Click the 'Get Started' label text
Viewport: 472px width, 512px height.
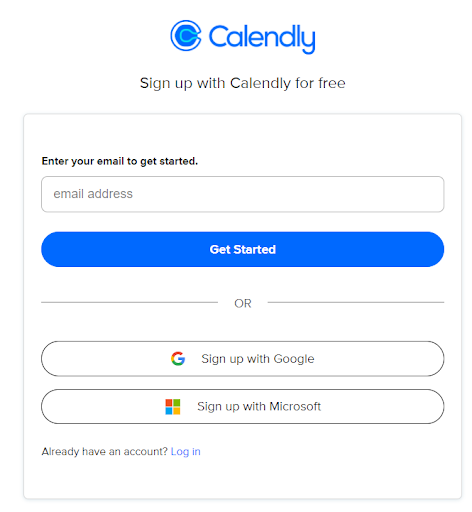[x=243, y=249]
